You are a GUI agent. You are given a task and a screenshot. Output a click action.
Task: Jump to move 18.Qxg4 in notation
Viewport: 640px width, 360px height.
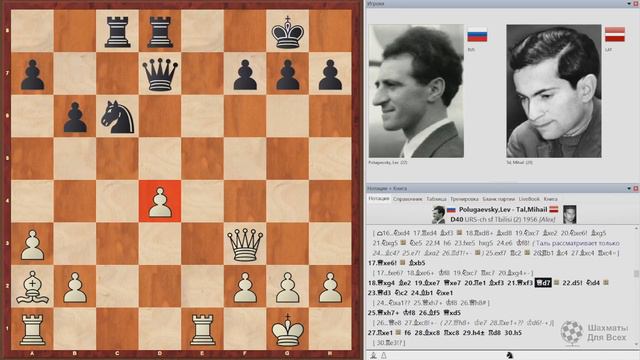(381, 282)
